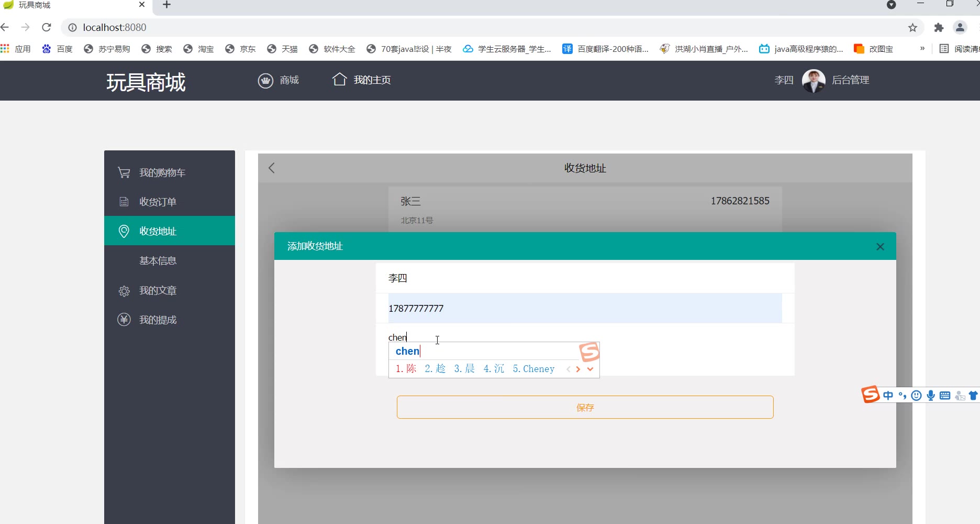Close the 添加收货地址 dialog
Screen dimensions: 980x524
[x=880, y=247]
